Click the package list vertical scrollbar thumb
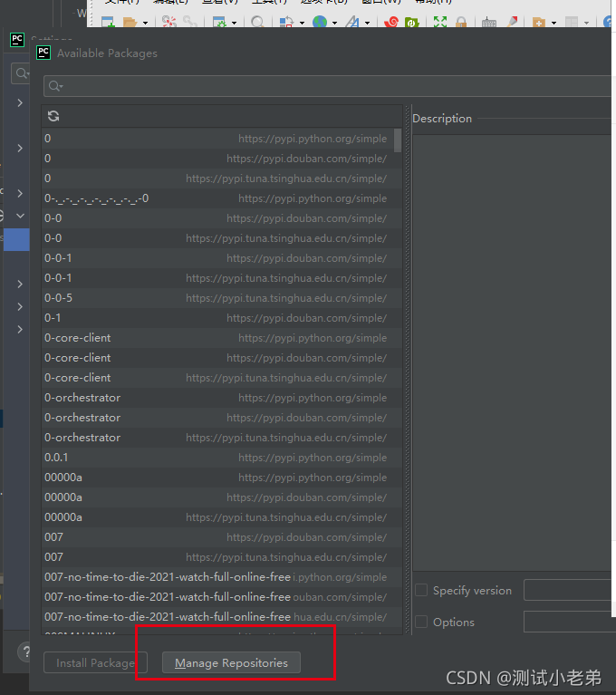Image resolution: width=616 pixels, height=695 pixels. 398,140
